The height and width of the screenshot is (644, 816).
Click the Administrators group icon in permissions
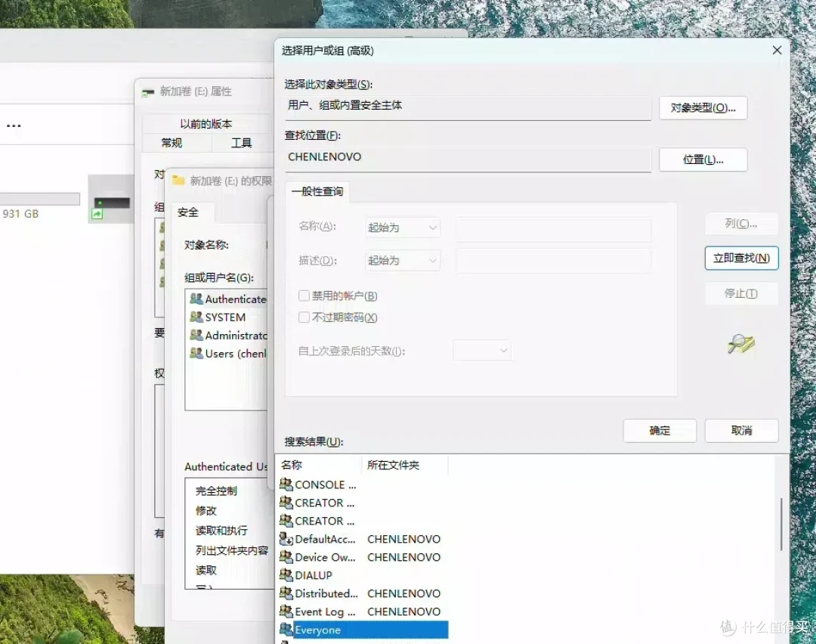tap(196, 335)
